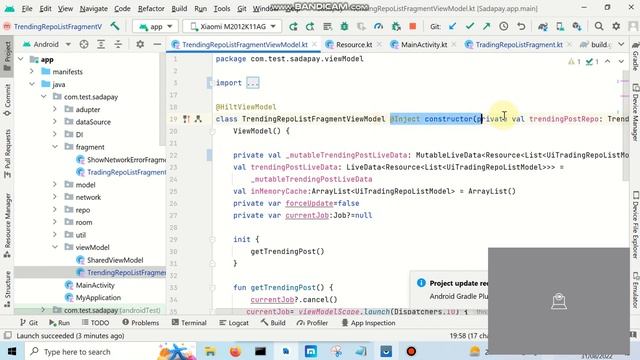Click the Debug app bug icon
The width and height of the screenshot is (640, 360).
344,27
